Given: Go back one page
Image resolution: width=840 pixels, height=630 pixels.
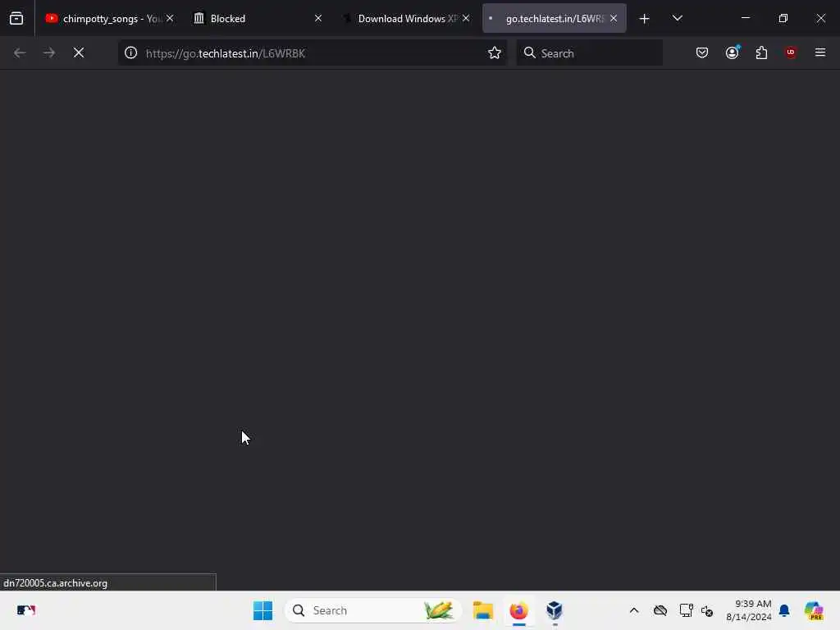Looking at the screenshot, I should tap(20, 53).
